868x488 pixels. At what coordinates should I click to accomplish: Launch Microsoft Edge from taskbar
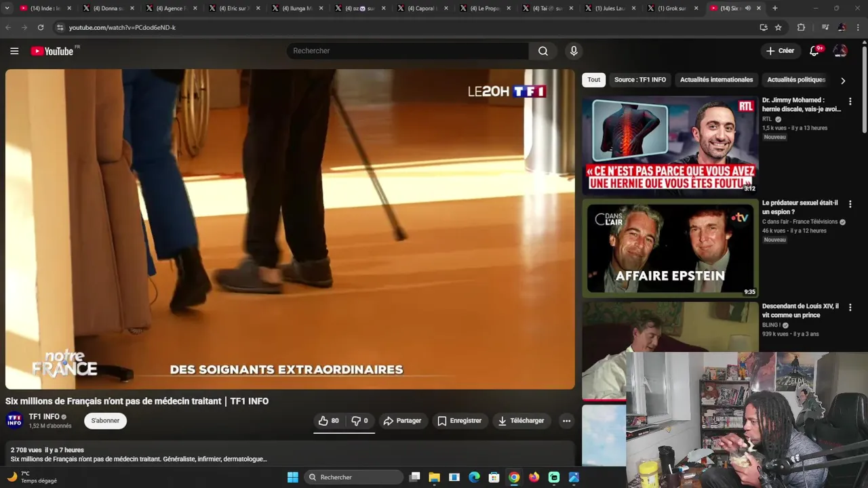point(475,477)
